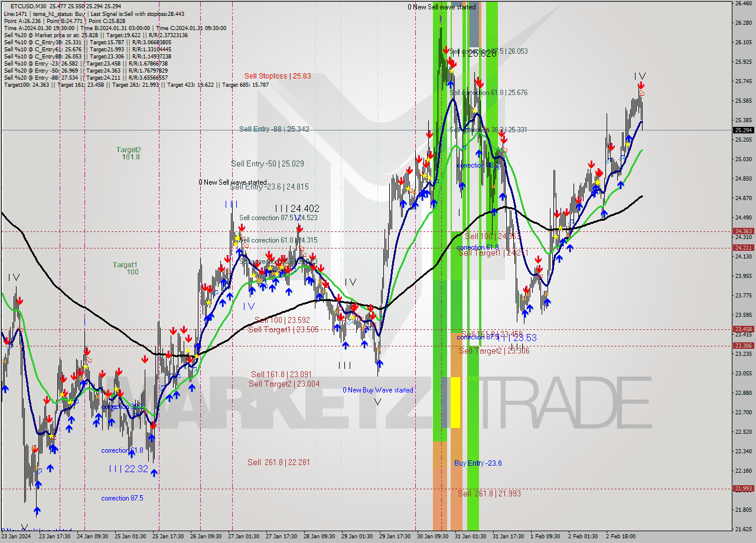Click the red 24.211 price tag
The width and height of the screenshot is (756, 543).
743,247
